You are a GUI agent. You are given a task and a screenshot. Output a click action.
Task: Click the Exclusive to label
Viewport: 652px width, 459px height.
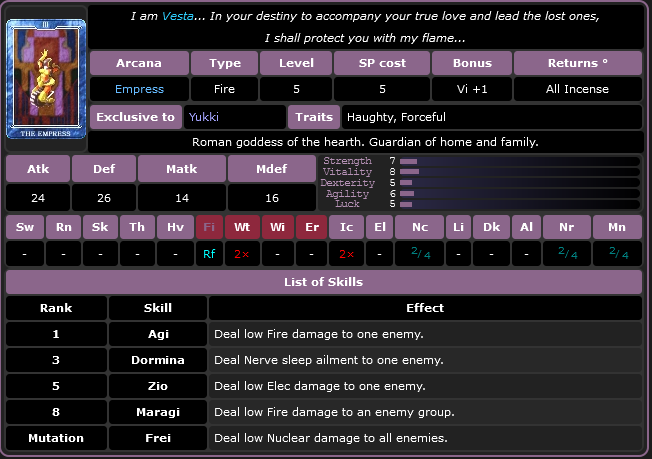pos(136,117)
